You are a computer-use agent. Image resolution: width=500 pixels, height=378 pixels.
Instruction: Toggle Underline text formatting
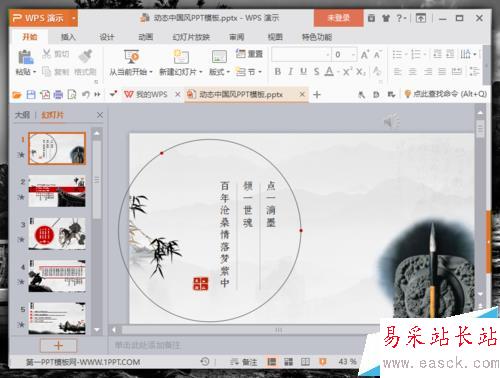click(x=303, y=71)
